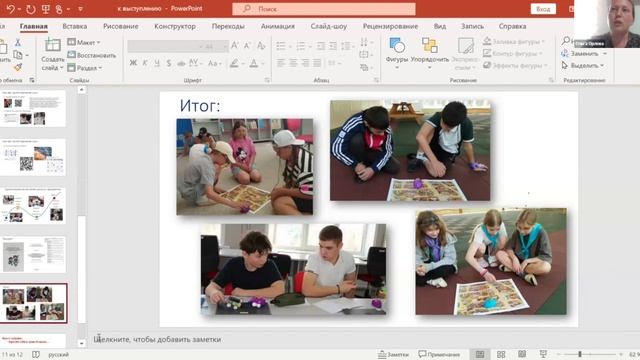This screenshot has height=360, width=640.
Task: Select the curve-diagram slide thumbnail
Action: 33,206
